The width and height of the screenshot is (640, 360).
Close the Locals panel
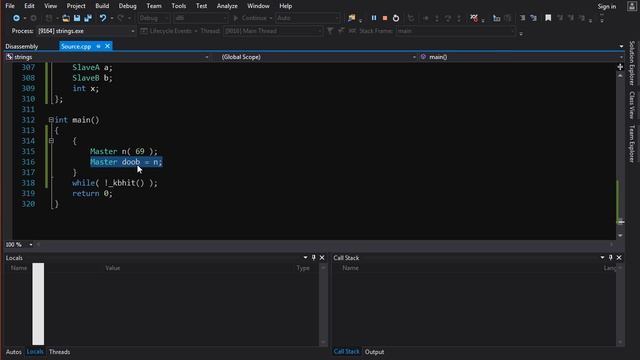pyautogui.click(x=322, y=258)
